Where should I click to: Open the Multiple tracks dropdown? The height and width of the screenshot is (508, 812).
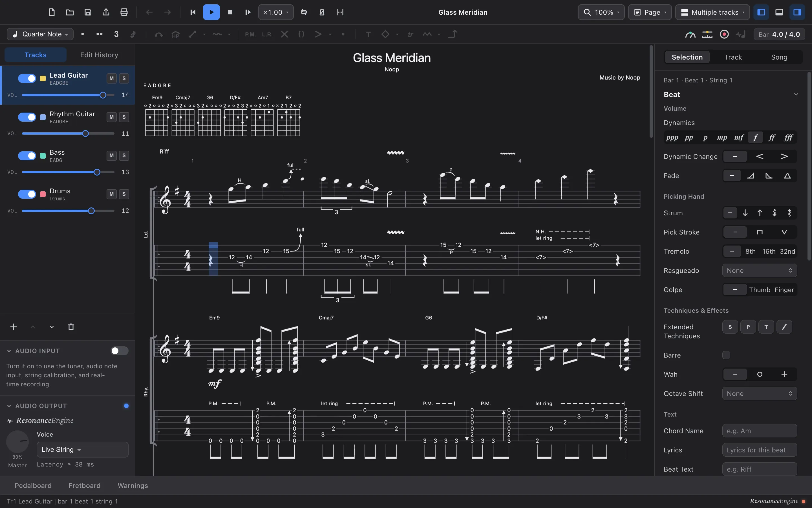712,12
